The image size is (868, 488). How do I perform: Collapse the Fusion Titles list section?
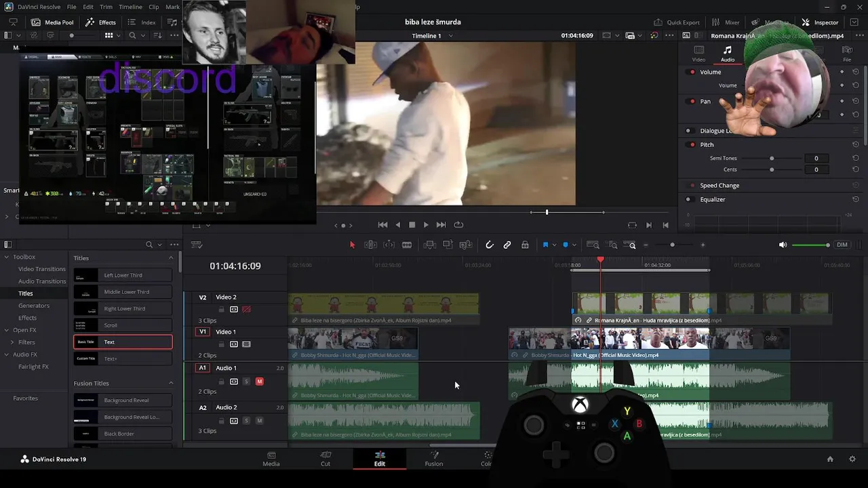pyautogui.click(x=171, y=383)
